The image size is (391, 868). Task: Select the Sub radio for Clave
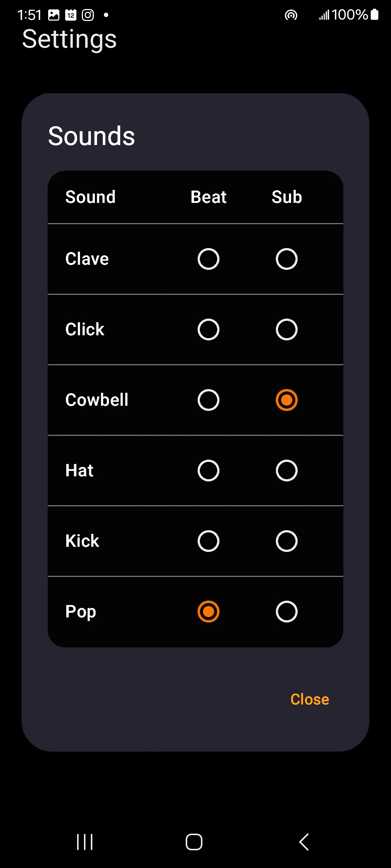tap(286, 259)
